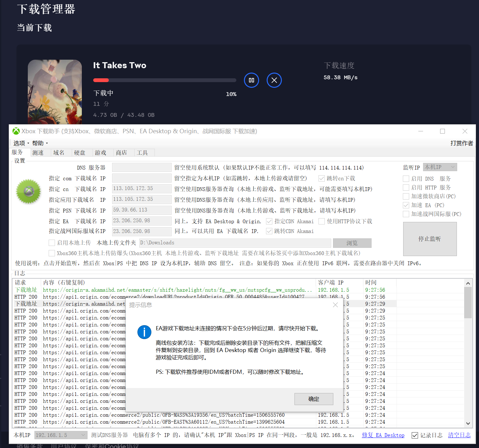Click 清空日志 link

point(459,435)
